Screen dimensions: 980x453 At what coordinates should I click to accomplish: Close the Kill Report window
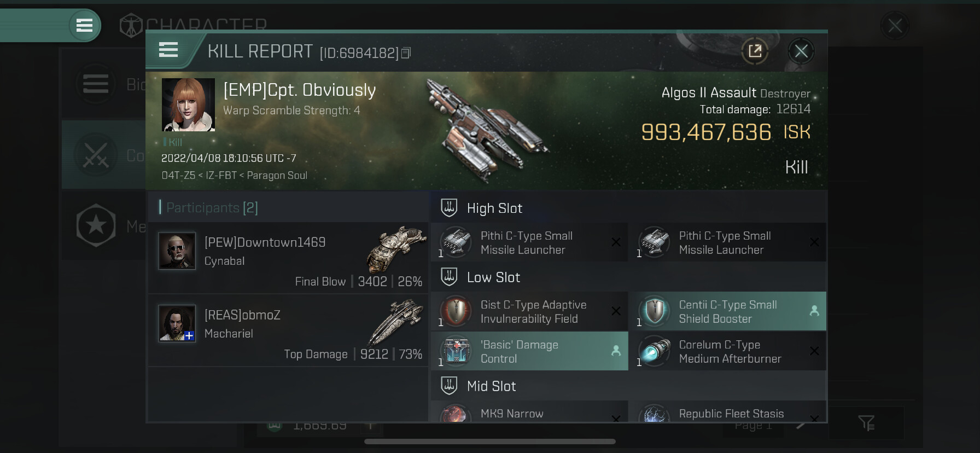[x=801, y=51]
